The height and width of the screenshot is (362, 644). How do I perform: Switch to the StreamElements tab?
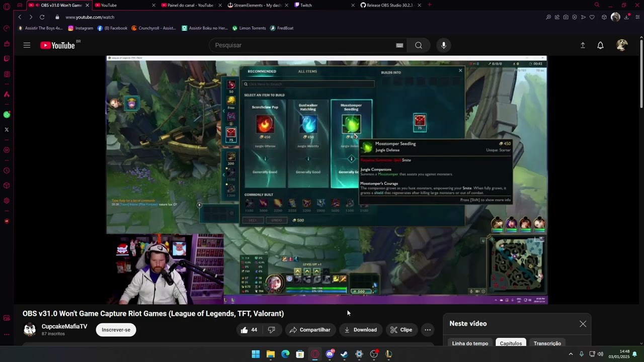pos(257,5)
